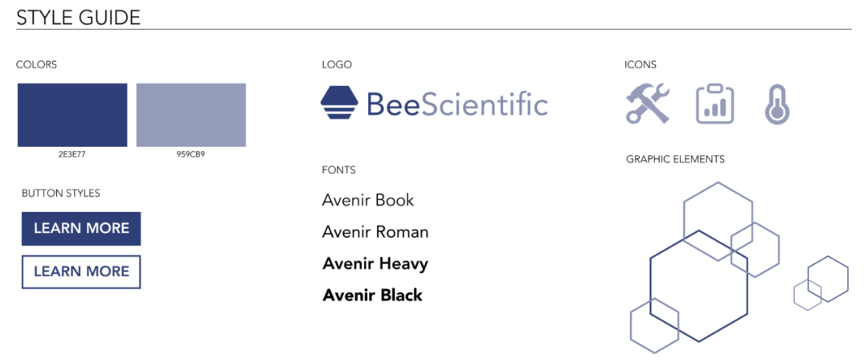
Task: Click the GRAPHIC ELEMENTS heading
Action: pos(675,159)
